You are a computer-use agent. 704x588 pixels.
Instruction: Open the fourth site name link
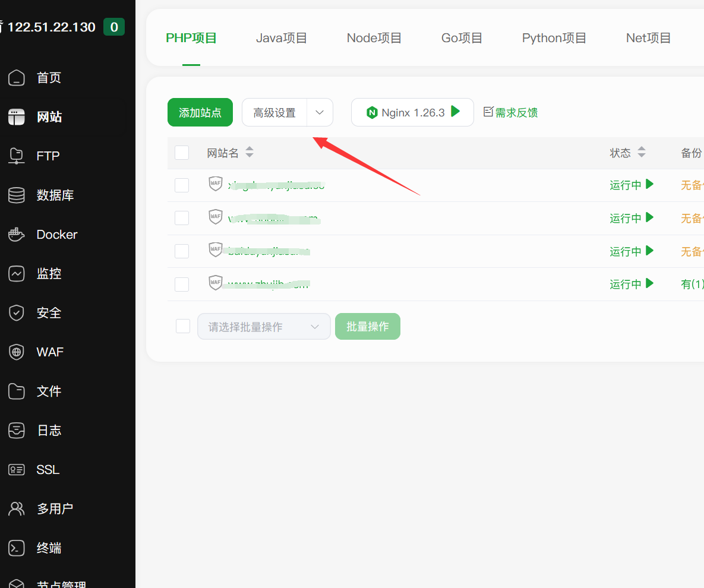point(269,284)
